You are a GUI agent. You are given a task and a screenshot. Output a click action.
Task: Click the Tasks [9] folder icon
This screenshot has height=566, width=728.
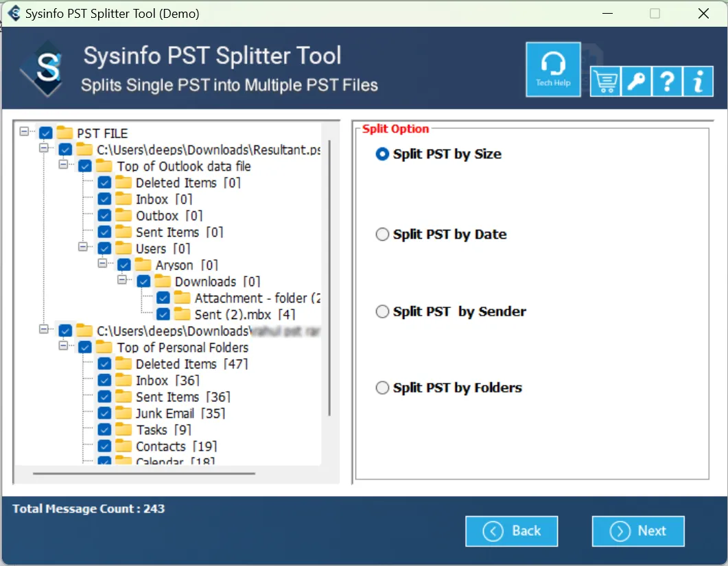124,429
